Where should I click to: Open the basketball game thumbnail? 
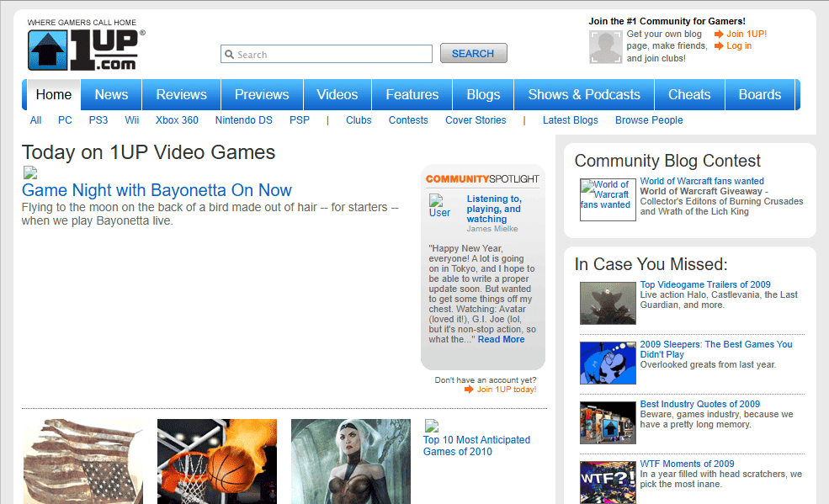click(217, 461)
